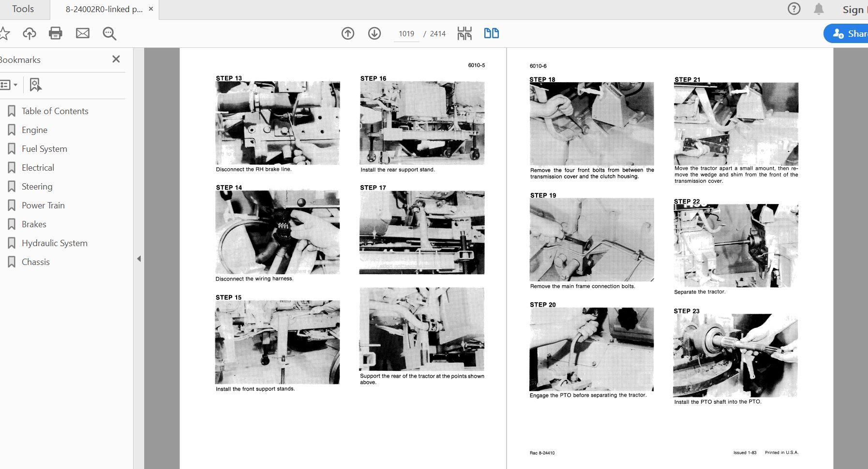
Task: Star this file as a favorite
Action: [4, 33]
